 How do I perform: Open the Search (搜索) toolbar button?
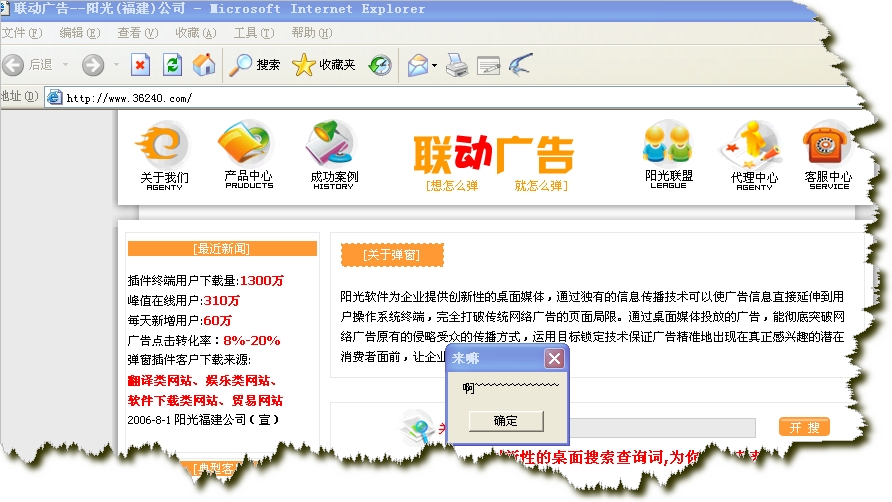(254, 65)
